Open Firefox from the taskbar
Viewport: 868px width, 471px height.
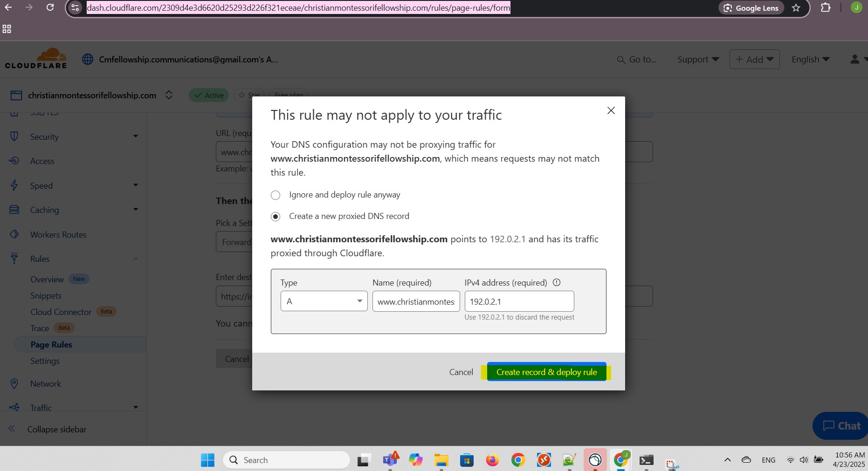point(492,460)
